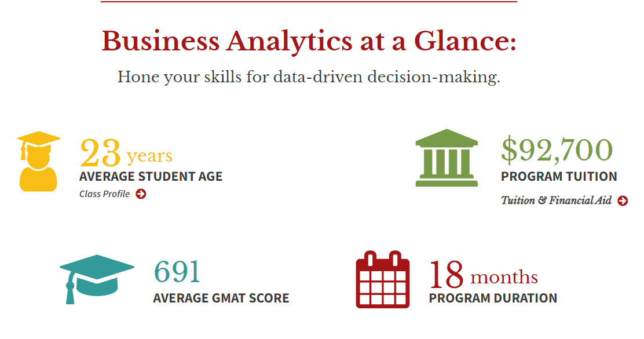Open the Class Profile link
Screen dimensions: 644x339
pos(105,194)
